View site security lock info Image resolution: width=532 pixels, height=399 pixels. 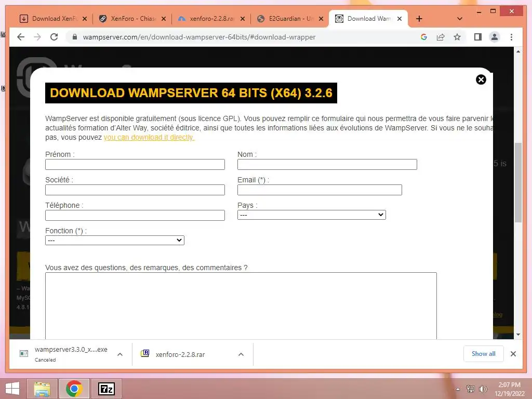pos(75,37)
